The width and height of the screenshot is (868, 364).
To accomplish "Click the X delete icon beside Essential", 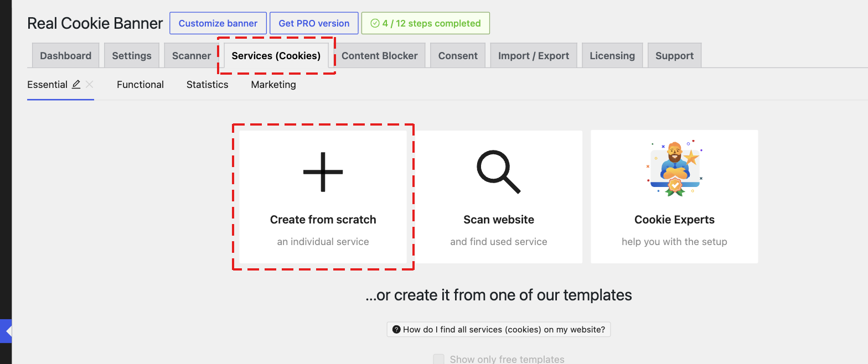I will (x=90, y=85).
